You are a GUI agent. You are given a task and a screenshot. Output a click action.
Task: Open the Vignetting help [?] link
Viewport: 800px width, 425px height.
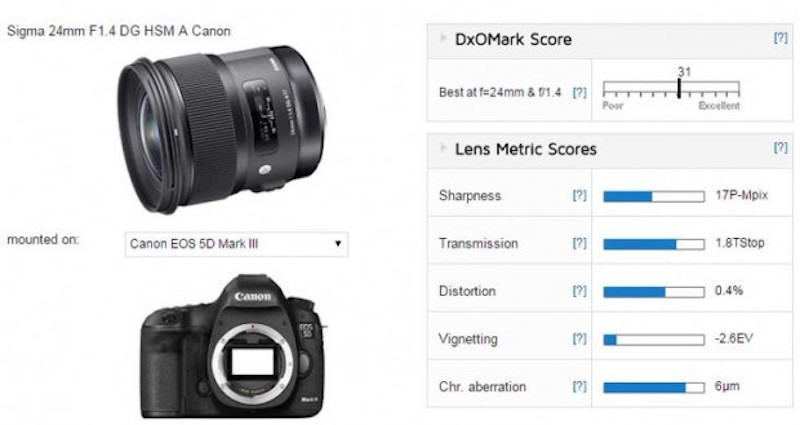pyautogui.click(x=579, y=339)
